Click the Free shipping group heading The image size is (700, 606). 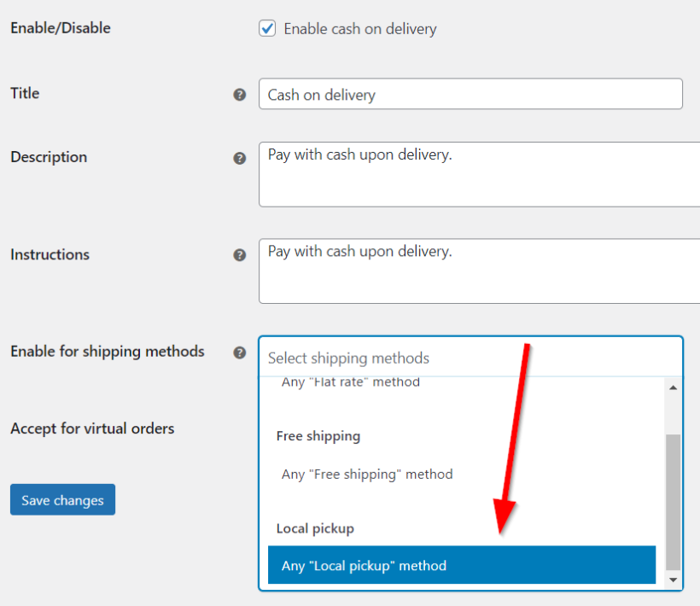click(x=318, y=435)
